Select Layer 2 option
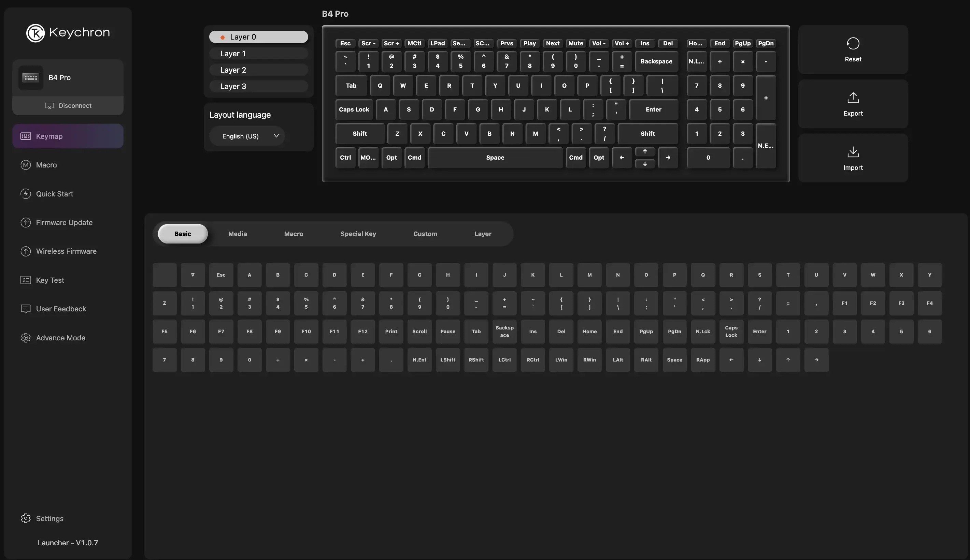 [258, 70]
